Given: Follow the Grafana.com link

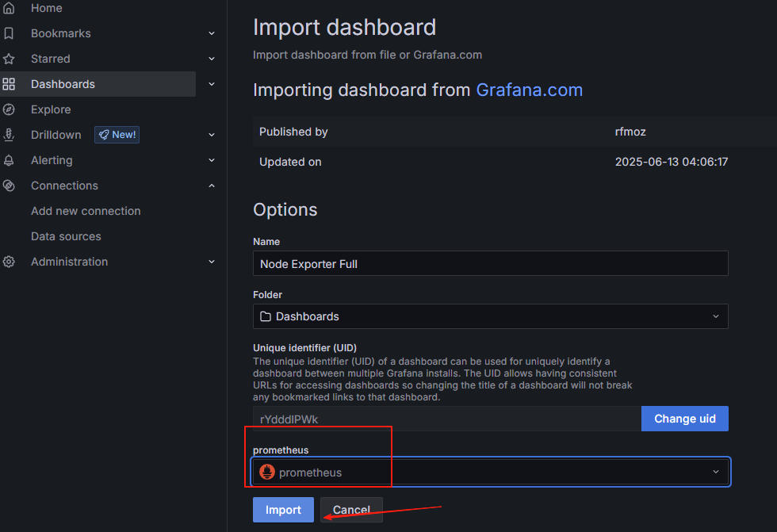Looking at the screenshot, I should coord(530,90).
